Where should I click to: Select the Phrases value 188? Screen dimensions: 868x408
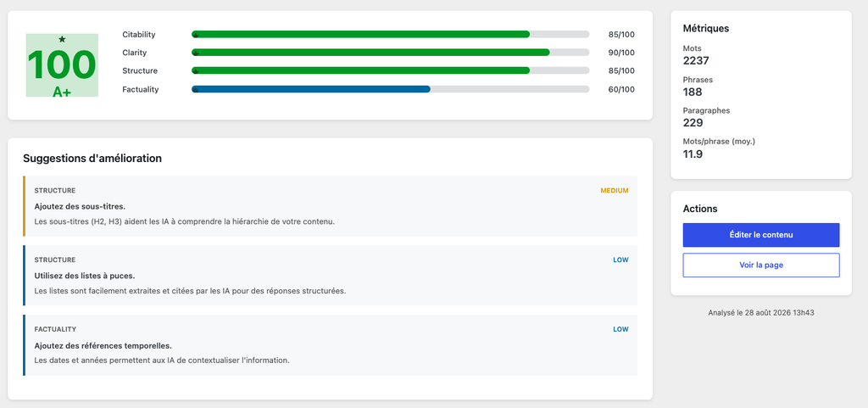coord(693,92)
